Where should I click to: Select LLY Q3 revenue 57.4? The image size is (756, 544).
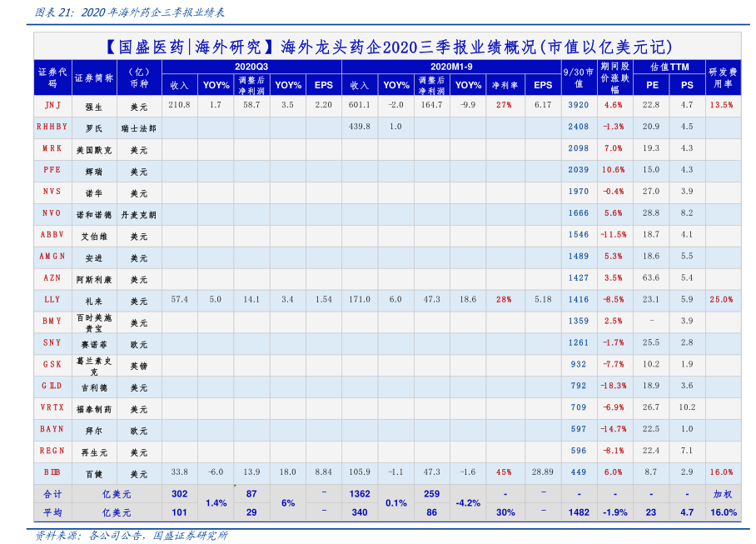179,299
